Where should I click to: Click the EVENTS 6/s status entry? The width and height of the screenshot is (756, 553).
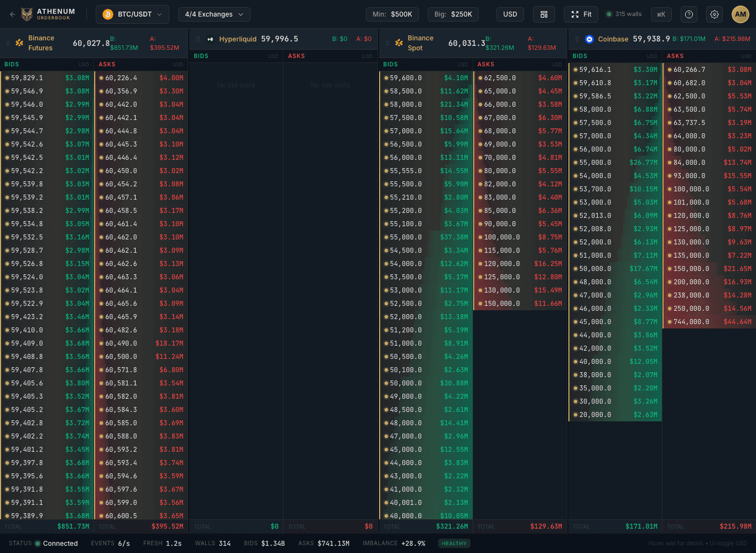click(x=110, y=544)
